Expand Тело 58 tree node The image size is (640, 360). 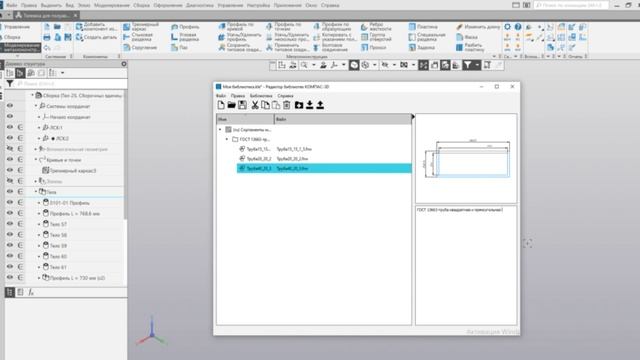39,235
